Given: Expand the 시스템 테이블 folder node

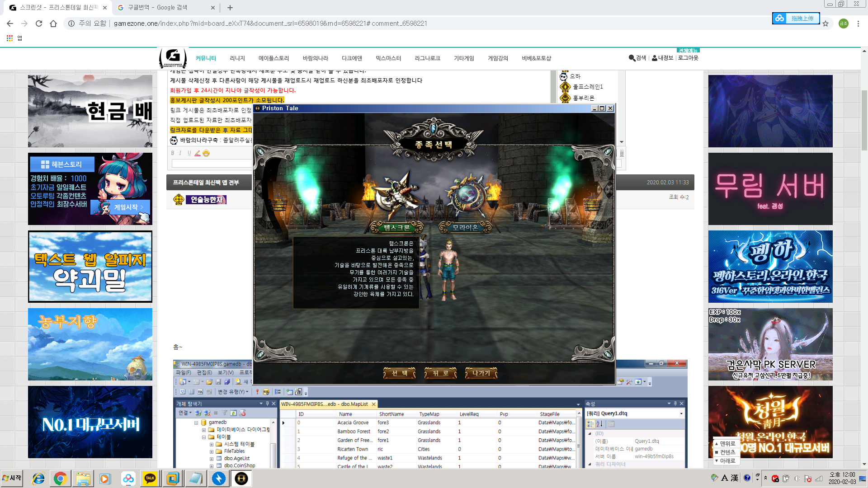Looking at the screenshot, I should tap(212, 444).
